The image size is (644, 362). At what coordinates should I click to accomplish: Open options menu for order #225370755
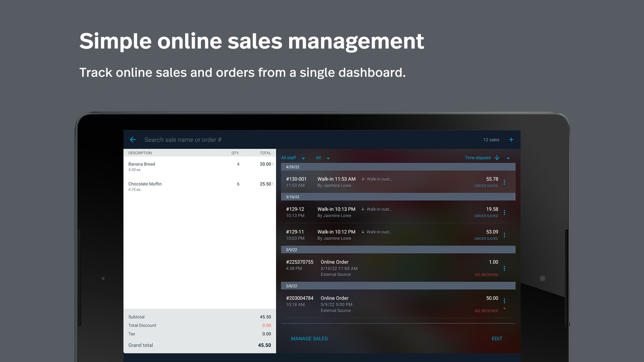[x=504, y=268]
